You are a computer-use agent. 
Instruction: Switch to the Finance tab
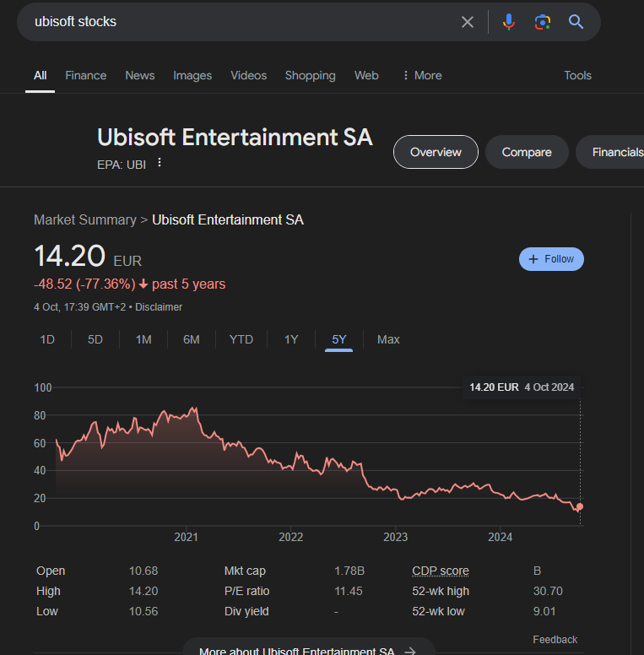coord(85,75)
